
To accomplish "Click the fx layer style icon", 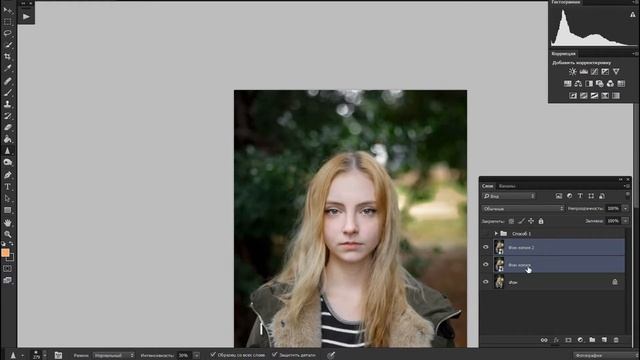I will tap(556, 340).
